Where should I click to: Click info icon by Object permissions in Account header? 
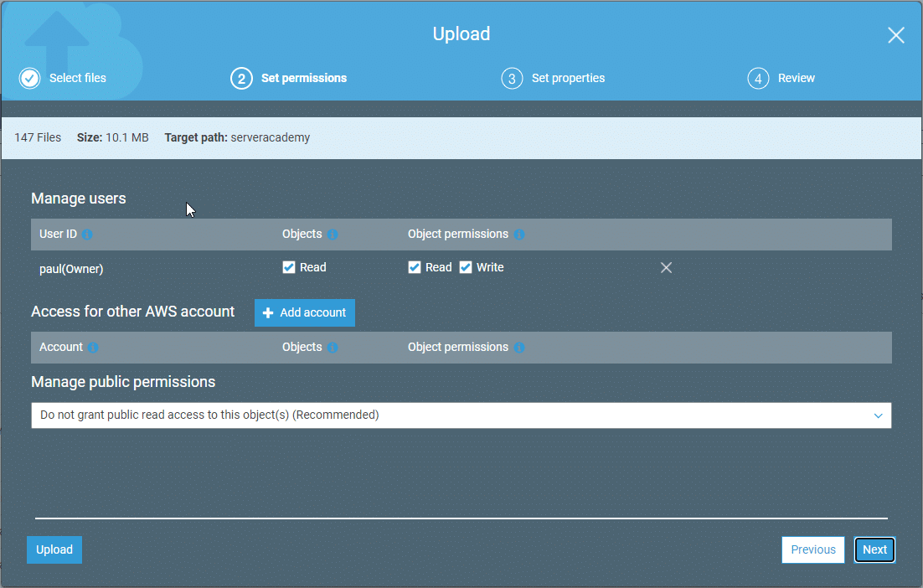[x=519, y=348]
